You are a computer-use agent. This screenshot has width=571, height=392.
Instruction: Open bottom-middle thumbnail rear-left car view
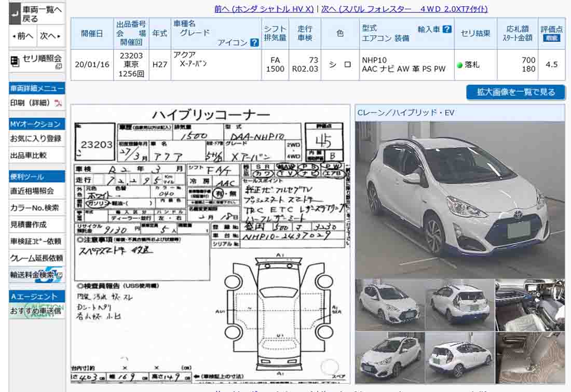tap(460, 357)
